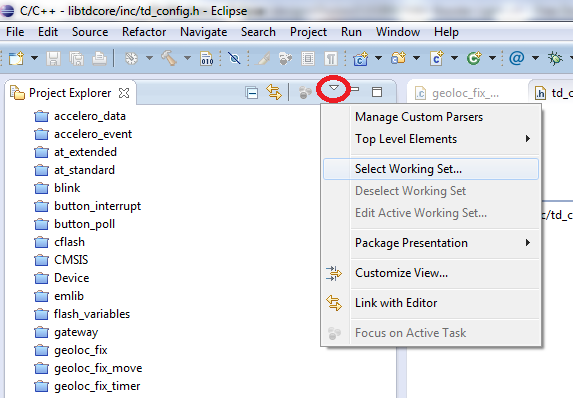Screen dimensions: 573x398
Task: Click the Project Explorer tab icon
Action: [17, 93]
